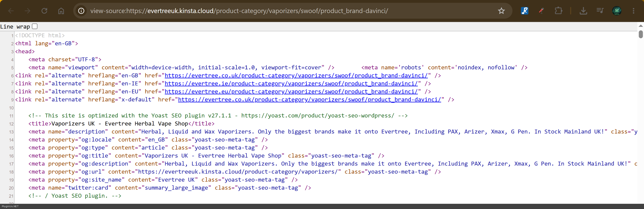This screenshot has height=209, width=644.
Task: Enable the Line wrap checkbox
Action: [x=35, y=26]
